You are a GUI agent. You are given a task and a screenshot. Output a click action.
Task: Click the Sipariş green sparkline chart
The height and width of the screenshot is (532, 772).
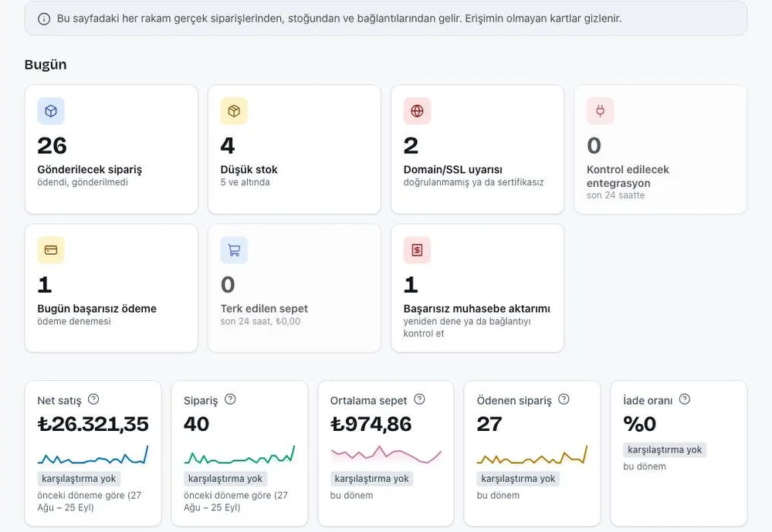point(240,455)
